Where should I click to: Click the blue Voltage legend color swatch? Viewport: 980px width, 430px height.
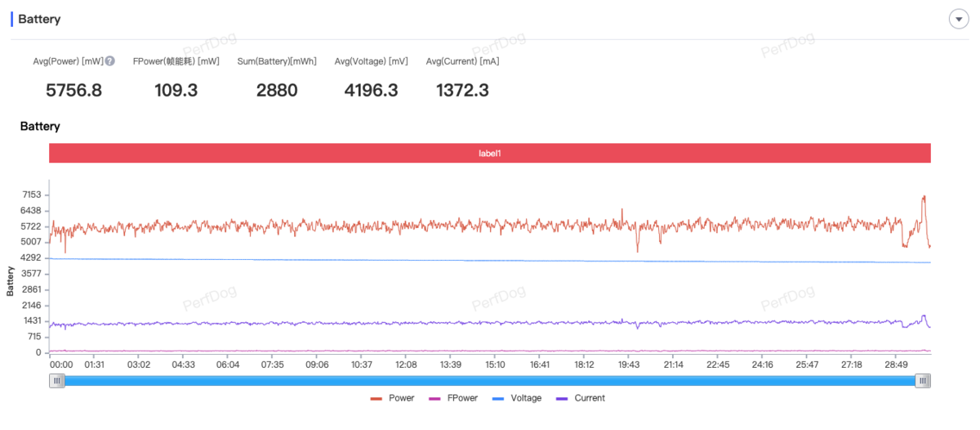pos(498,399)
